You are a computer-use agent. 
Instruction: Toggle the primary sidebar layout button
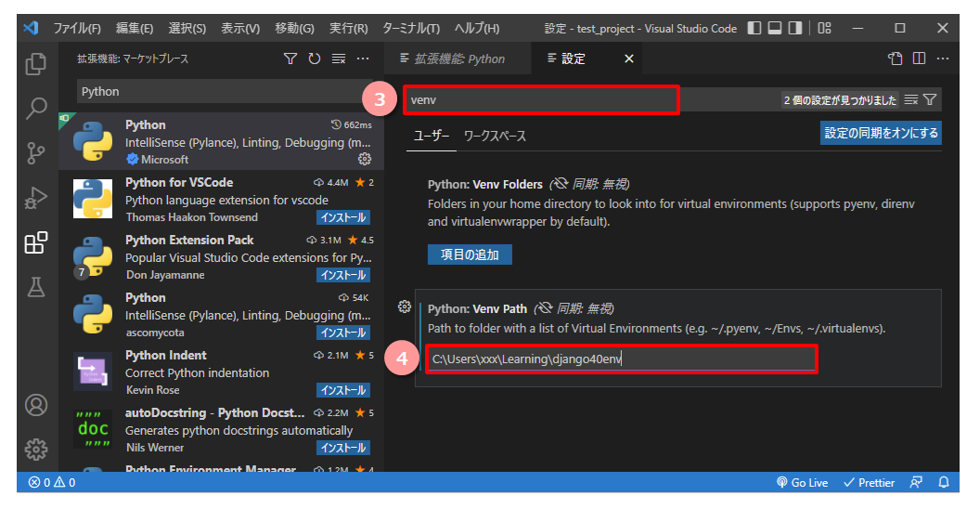tap(754, 28)
